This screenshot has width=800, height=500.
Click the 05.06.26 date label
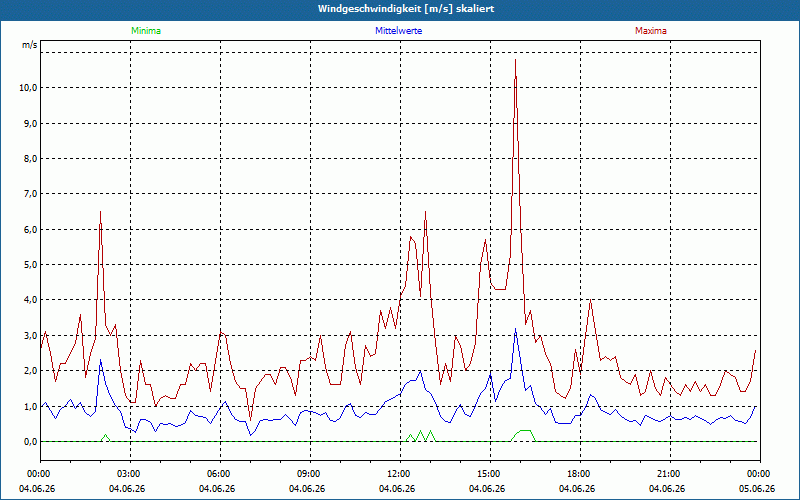757,489
